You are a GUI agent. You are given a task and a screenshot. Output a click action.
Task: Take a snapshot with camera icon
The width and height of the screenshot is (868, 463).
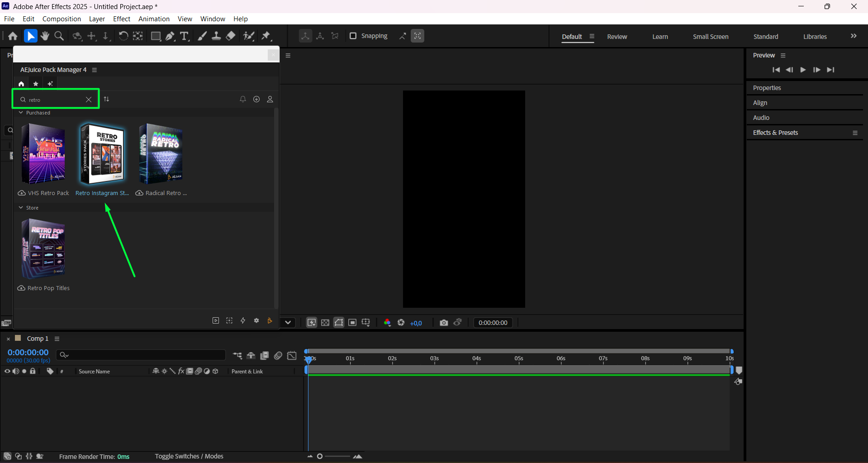tap(444, 323)
